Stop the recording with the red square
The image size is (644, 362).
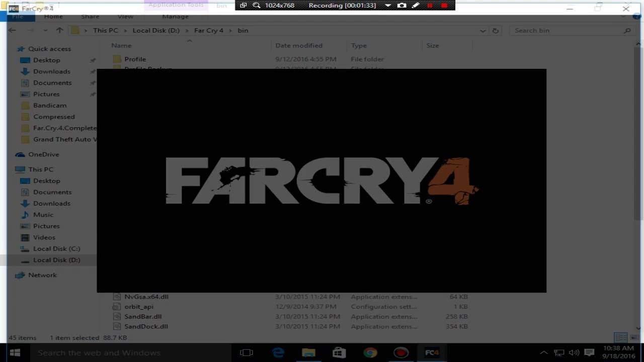(x=444, y=5)
